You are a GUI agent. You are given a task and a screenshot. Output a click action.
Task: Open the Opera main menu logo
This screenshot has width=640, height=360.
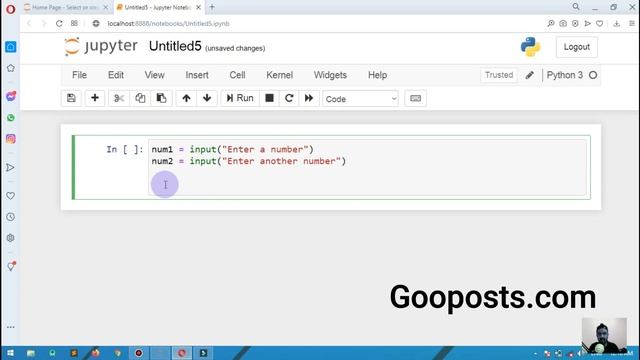click(x=11, y=9)
